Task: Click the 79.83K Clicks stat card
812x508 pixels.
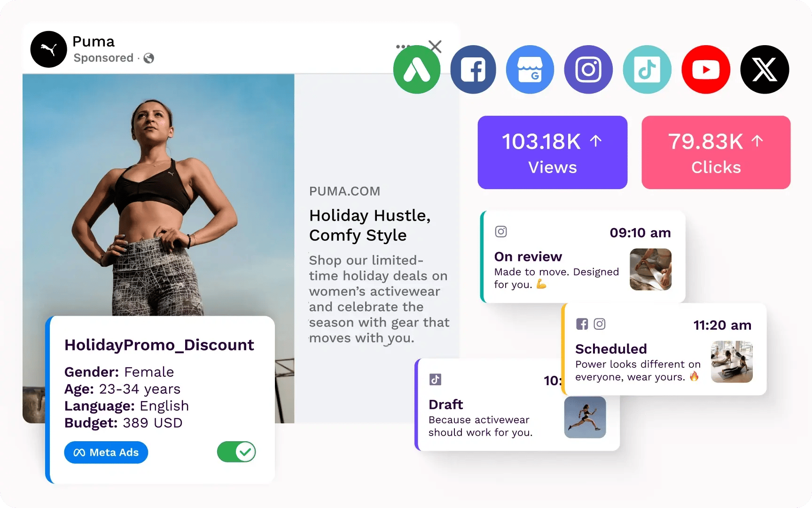Action: [715, 152]
